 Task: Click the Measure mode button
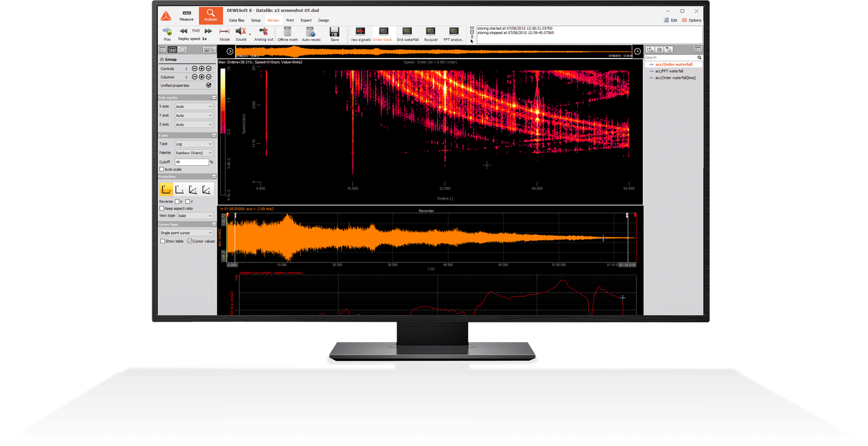(186, 16)
